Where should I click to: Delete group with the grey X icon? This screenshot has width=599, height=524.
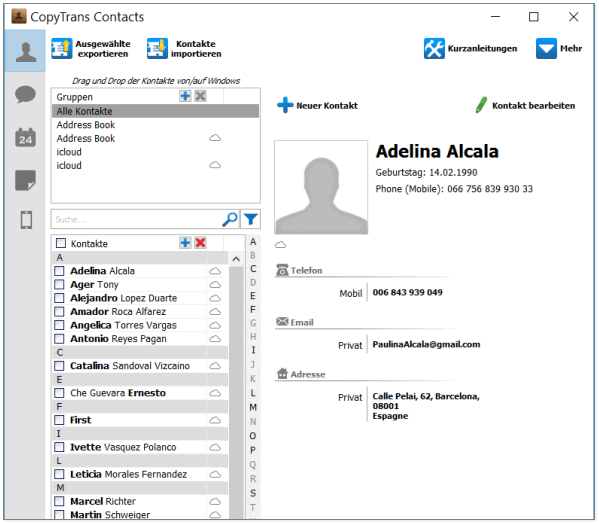pyautogui.click(x=201, y=96)
